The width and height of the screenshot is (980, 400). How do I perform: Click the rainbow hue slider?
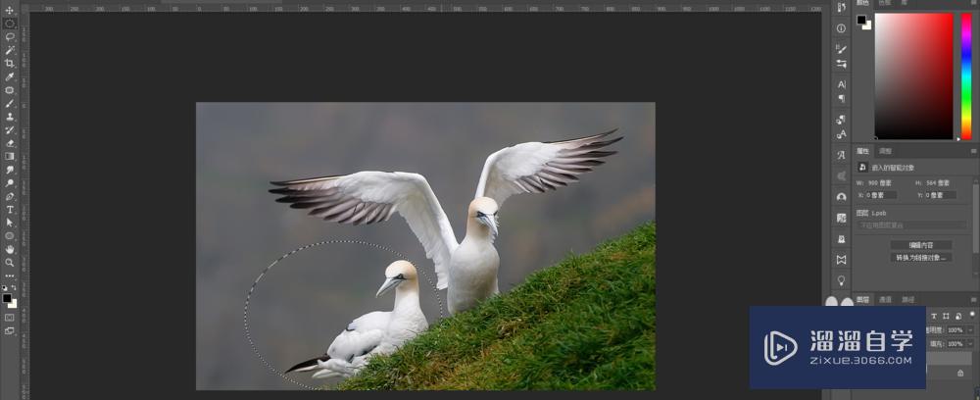coord(966,76)
